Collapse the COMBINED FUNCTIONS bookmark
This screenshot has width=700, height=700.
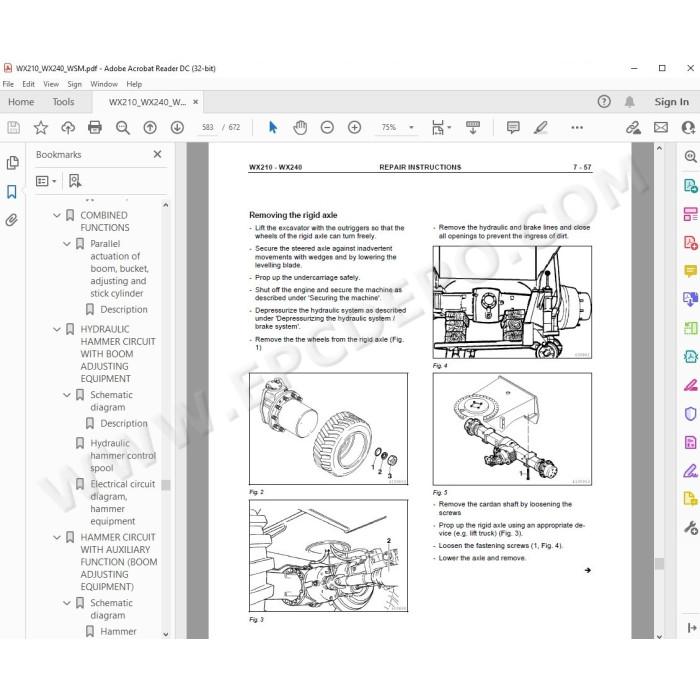coord(57,216)
